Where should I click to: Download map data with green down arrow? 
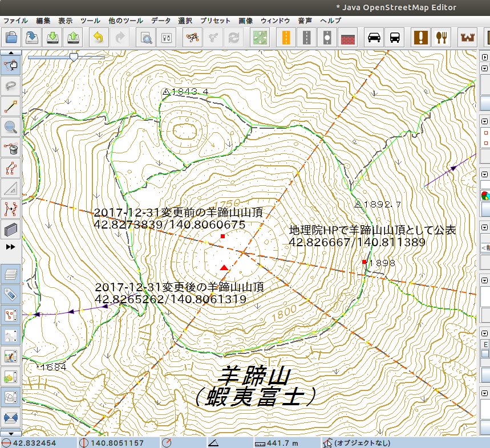tap(52, 38)
